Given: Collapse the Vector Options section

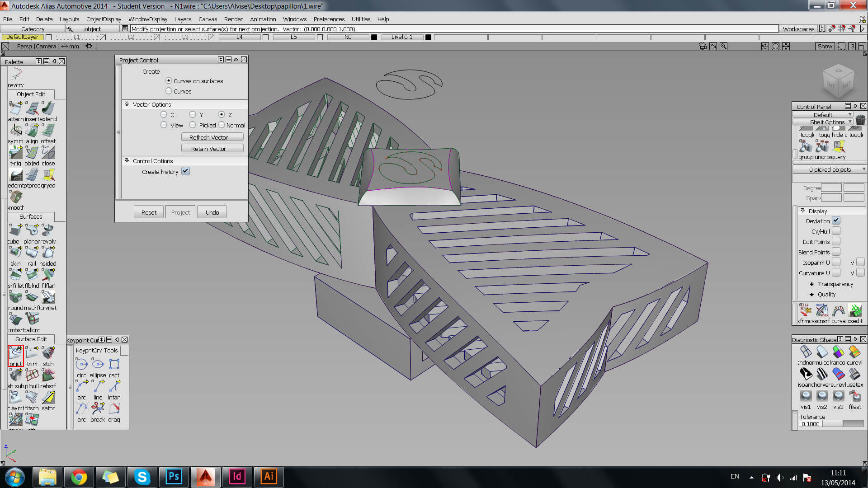Looking at the screenshot, I should [127, 104].
